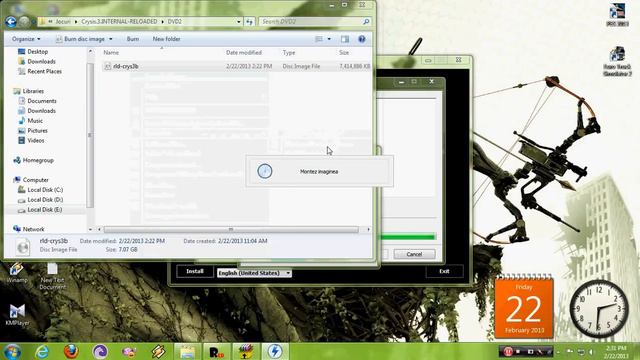Open the purple swirl taskbar app

[100, 351]
